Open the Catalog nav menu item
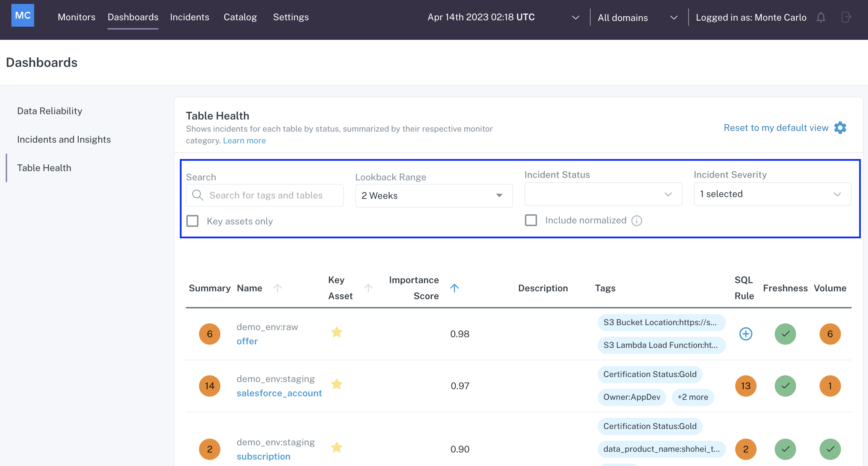Viewport: 868px width, 466px height. click(240, 17)
